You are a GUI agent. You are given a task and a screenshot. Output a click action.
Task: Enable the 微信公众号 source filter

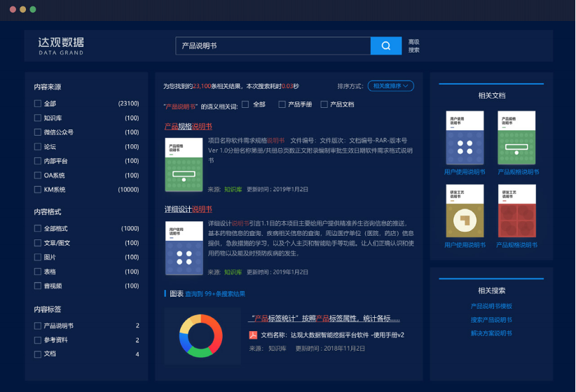[x=38, y=132]
